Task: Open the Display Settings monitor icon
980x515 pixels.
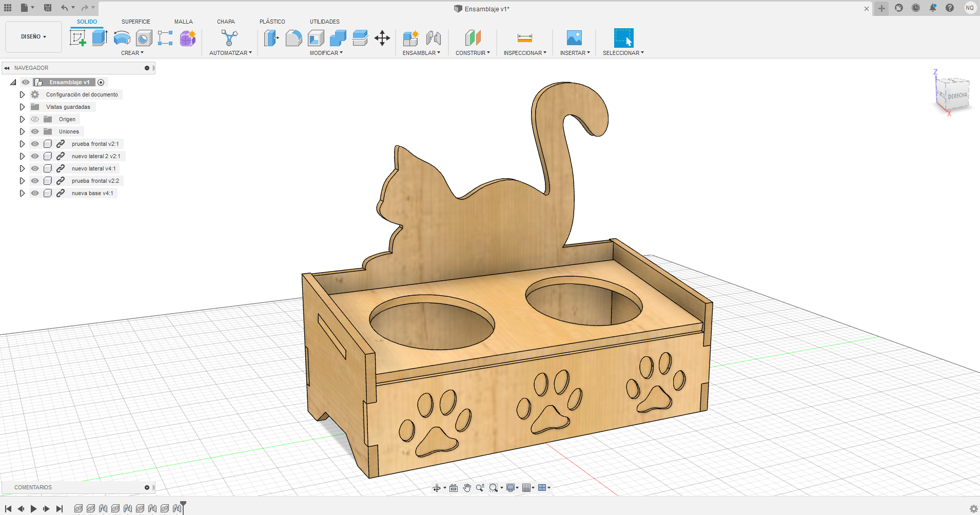Action: tap(511, 488)
